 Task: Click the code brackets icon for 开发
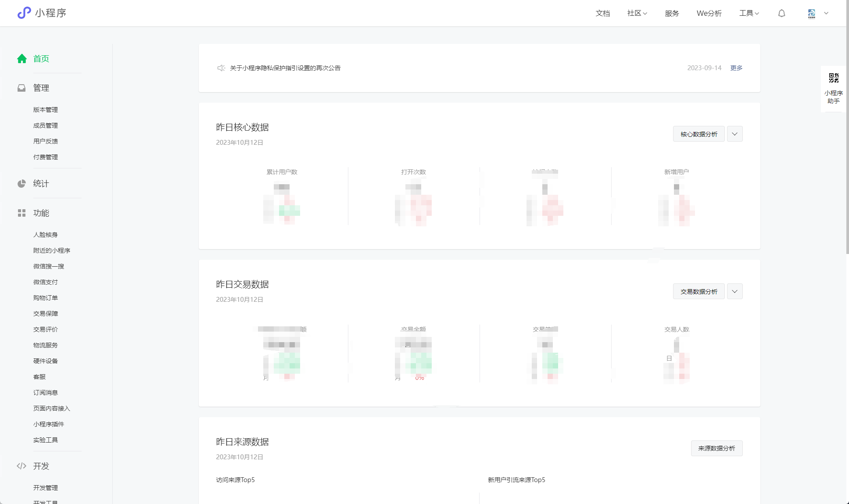(x=21, y=466)
